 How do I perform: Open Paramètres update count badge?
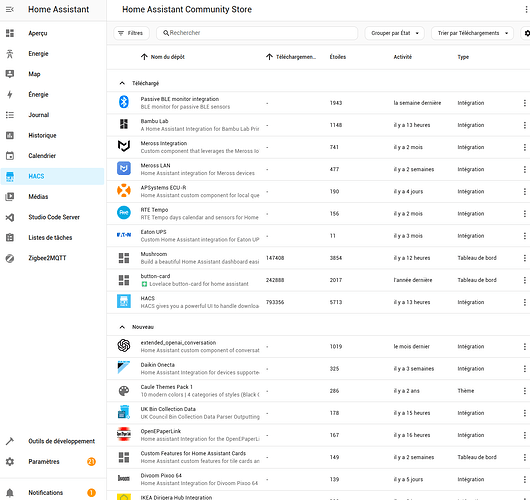[x=91, y=461]
